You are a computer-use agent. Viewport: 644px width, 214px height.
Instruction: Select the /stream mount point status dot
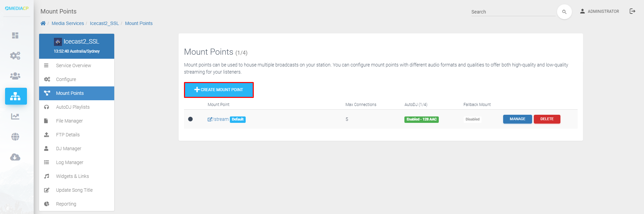pos(190,119)
